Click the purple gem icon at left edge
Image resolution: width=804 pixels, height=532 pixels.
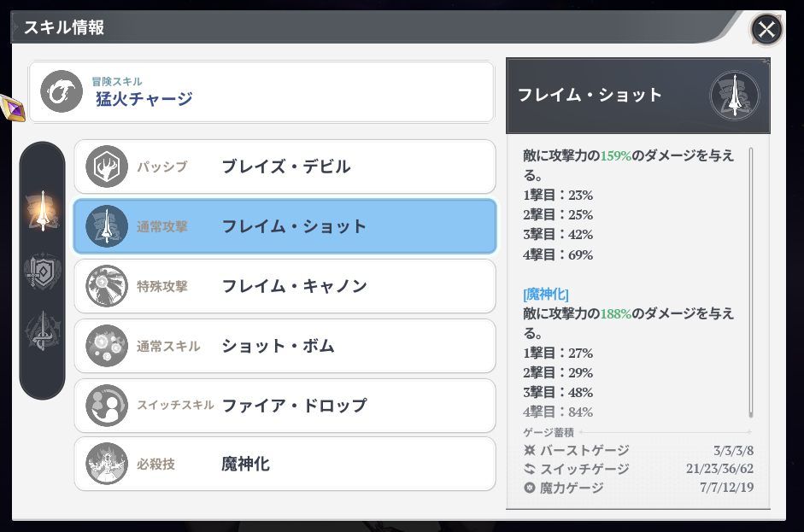(x=13, y=108)
